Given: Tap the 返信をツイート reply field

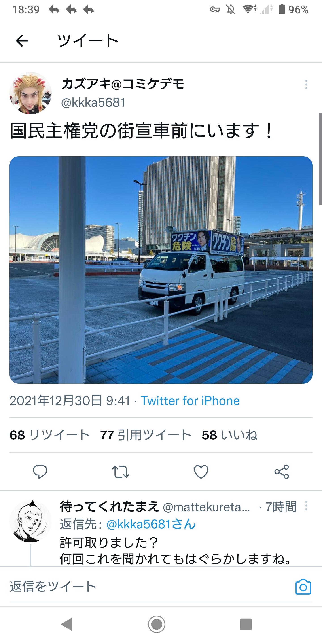Looking at the screenshot, I should (150, 587).
